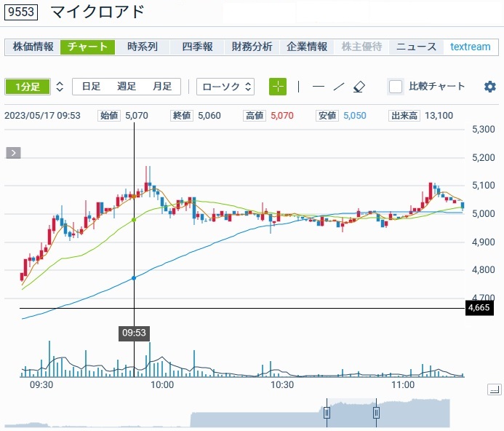
Task: Click the right range slider handle
Action: [377, 413]
